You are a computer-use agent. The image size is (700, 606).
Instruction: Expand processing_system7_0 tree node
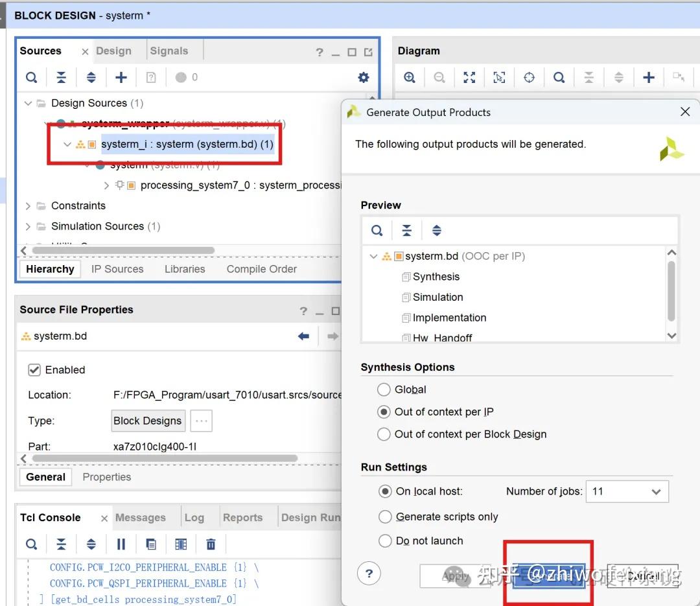[x=106, y=185]
